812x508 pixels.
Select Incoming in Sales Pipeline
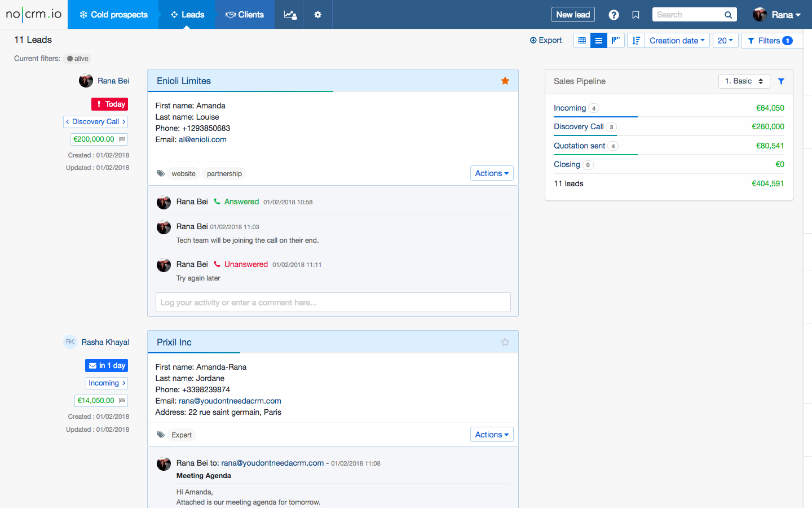[x=570, y=108]
